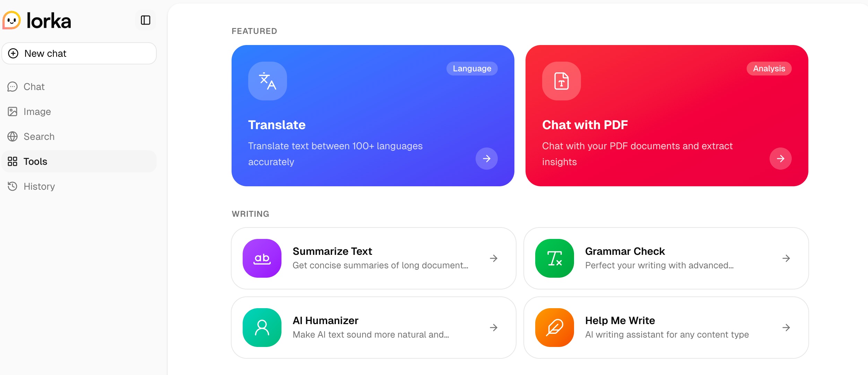Viewport: 868px width, 375px height.
Task: Open History via the clock icon
Action: tap(13, 186)
